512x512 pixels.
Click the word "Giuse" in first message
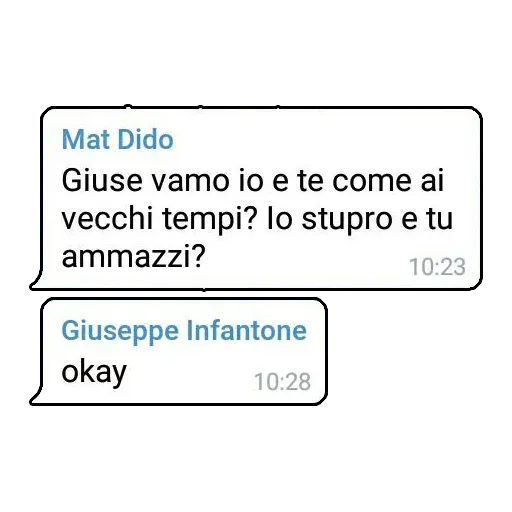click(x=102, y=180)
